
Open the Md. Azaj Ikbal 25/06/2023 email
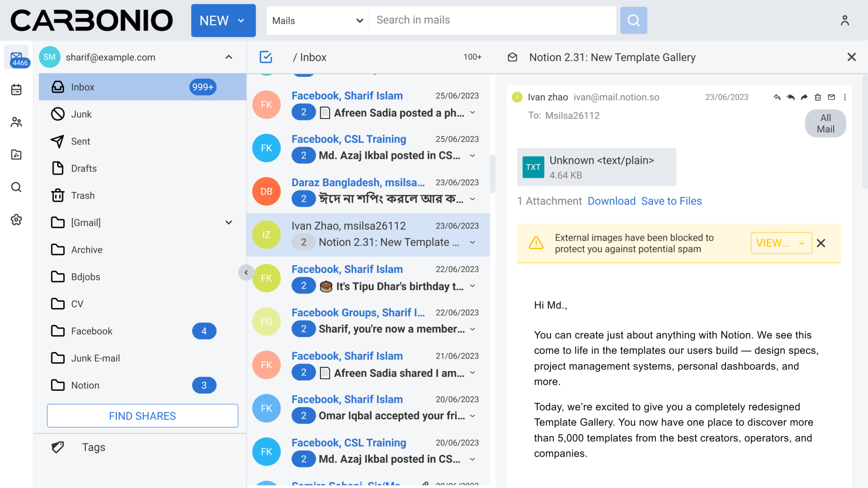(368, 148)
